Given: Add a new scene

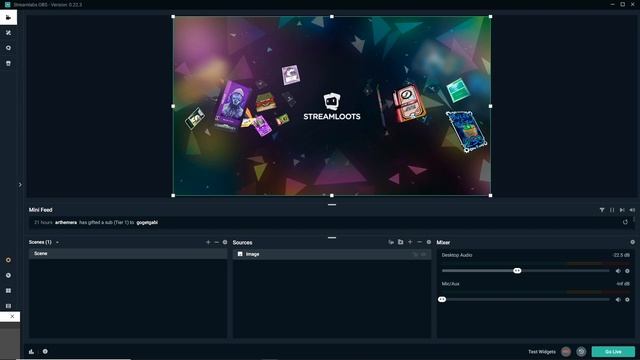Looking at the screenshot, I should pyautogui.click(x=208, y=242).
